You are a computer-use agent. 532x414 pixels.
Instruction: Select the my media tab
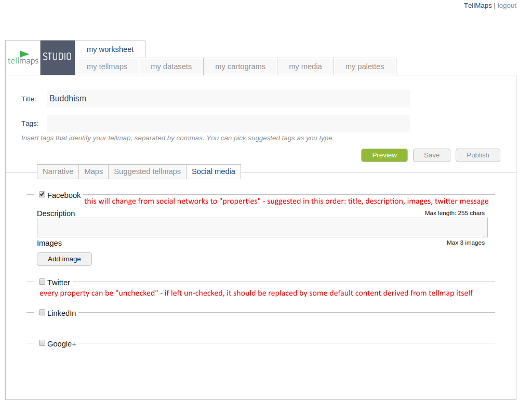[305, 66]
